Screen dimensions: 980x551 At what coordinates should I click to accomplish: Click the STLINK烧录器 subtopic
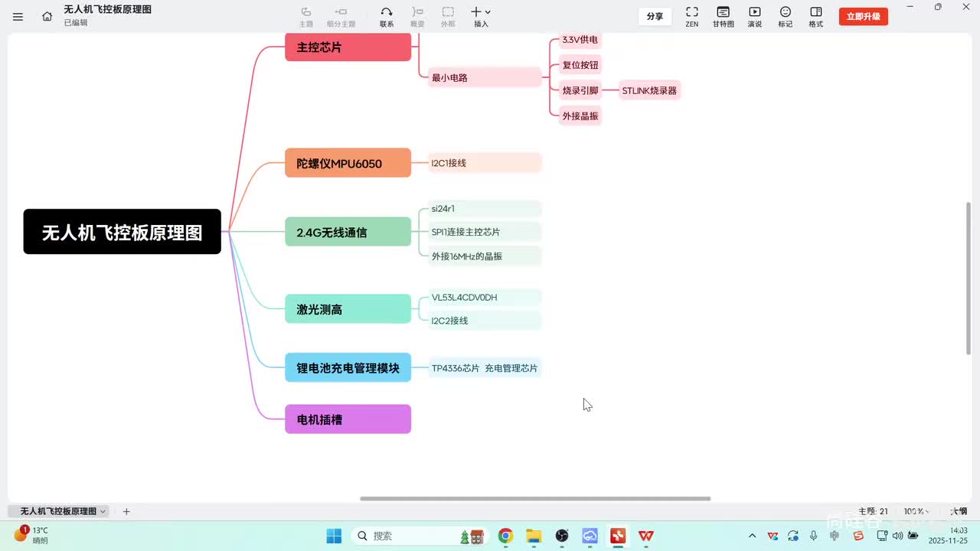pos(649,90)
